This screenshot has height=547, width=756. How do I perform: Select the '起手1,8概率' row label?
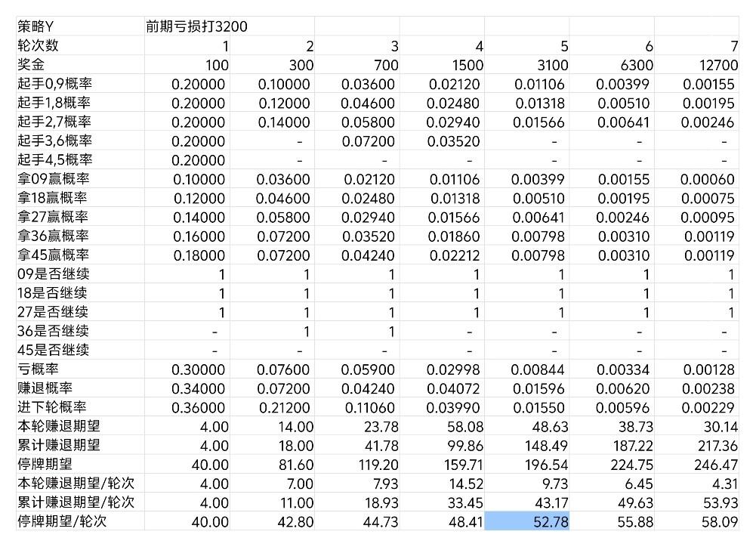[x=54, y=103]
